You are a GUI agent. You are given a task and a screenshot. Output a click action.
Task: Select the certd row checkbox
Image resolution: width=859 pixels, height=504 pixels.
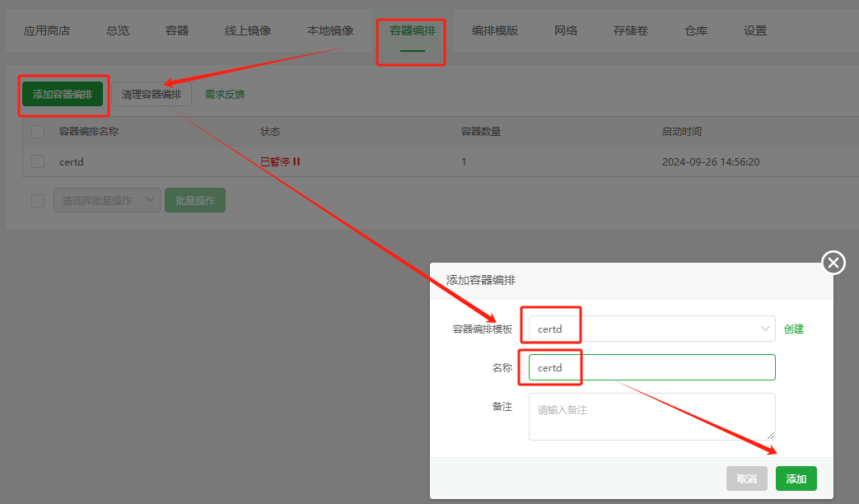point(38,162)
